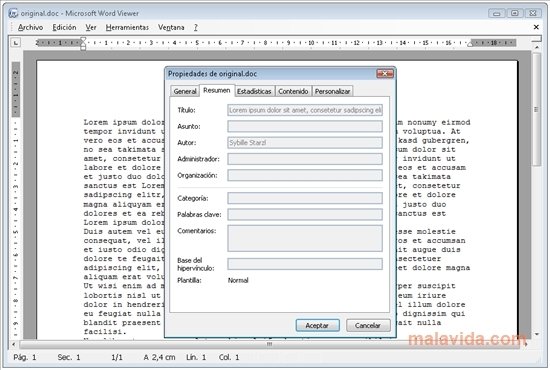This screenshot has height=370, width=550.
Task: Click the vertical scrollbar up arrow
Action: [x=537, y=47]
